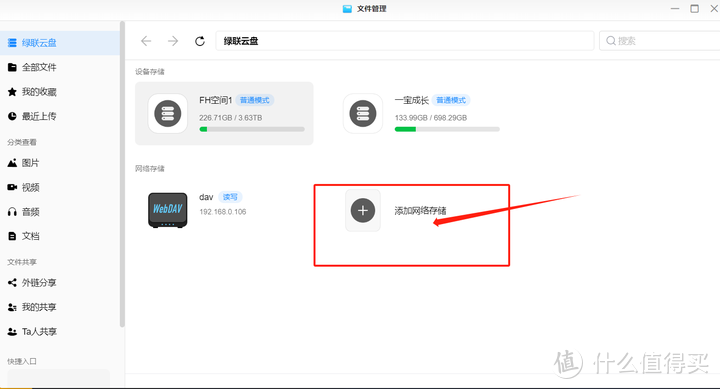Click the 绿联云盘 address path field
720x389 pixels.
[405, 41]
